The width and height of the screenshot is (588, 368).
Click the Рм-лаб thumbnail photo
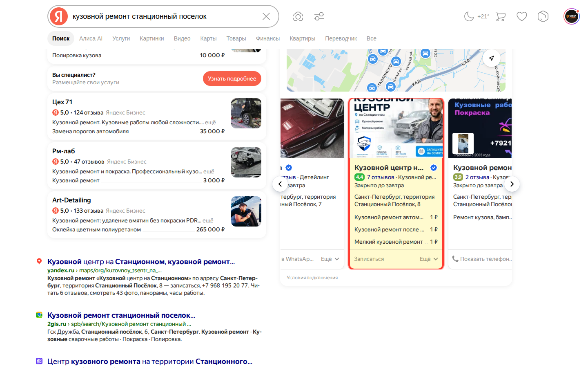coord(246,162)
